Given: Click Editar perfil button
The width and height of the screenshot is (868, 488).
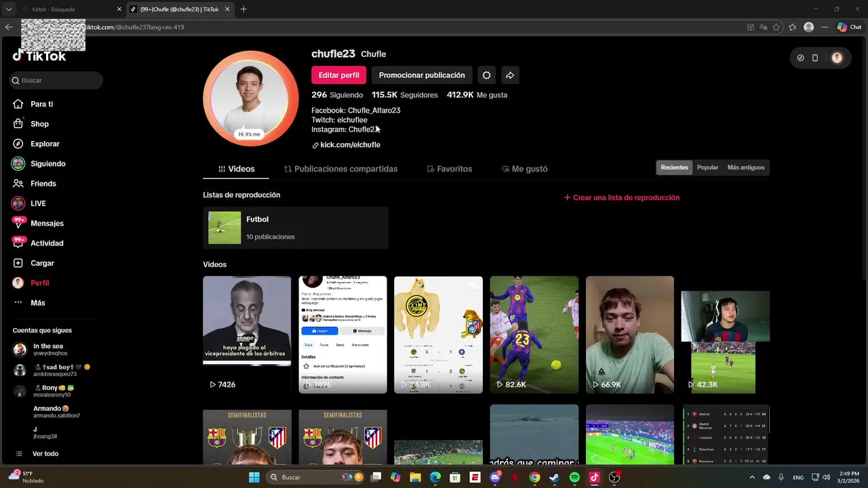Looking at the screenshot, I should pos(338,75).
